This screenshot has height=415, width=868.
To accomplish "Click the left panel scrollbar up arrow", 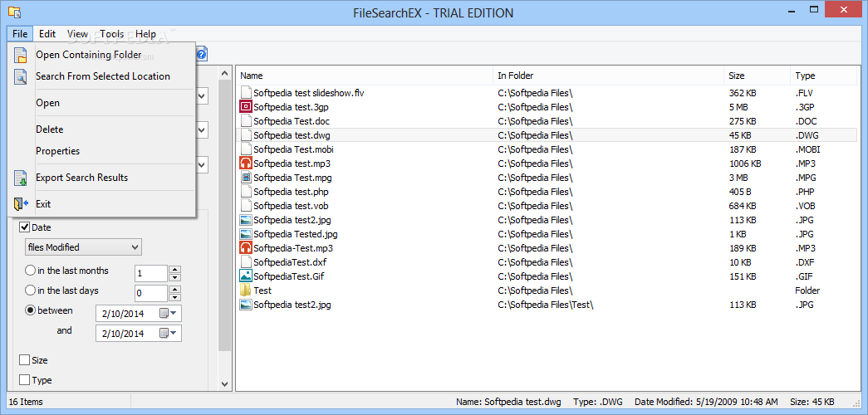I will pyautogui.click(x=225, y=73).
